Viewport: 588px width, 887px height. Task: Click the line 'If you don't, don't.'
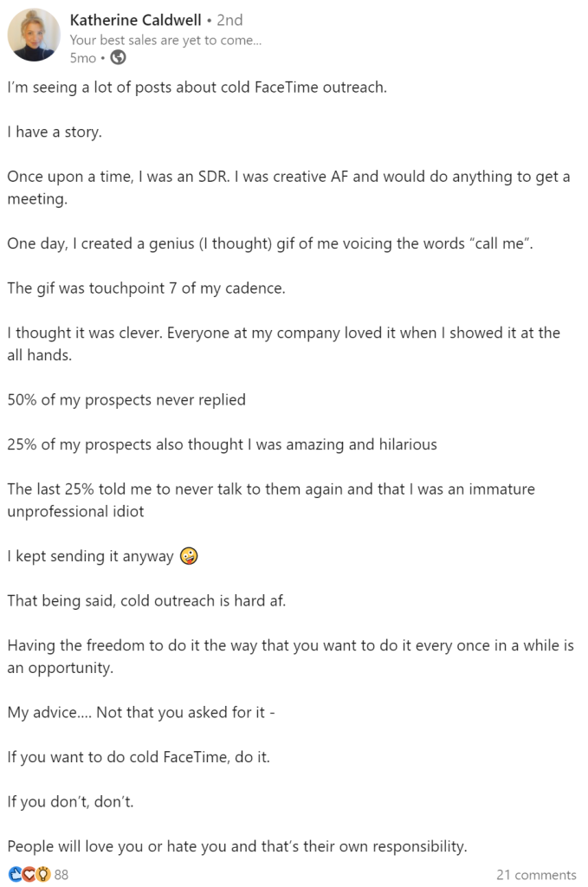point(71,801)
